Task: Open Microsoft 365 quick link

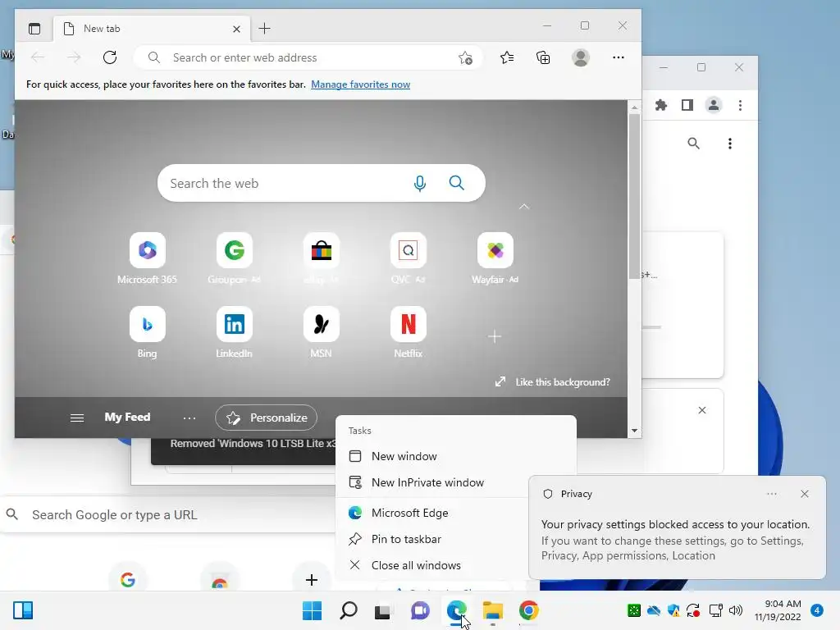Action: (148, 250)
